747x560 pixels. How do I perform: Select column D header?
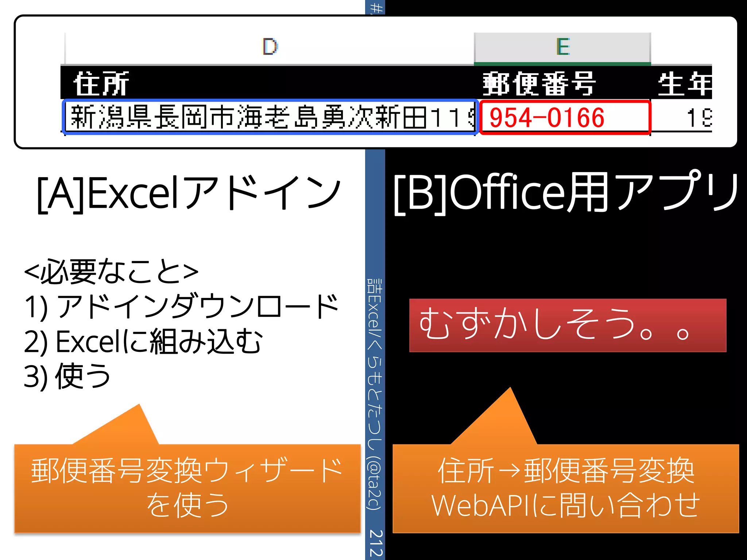(x=270, y=48)
